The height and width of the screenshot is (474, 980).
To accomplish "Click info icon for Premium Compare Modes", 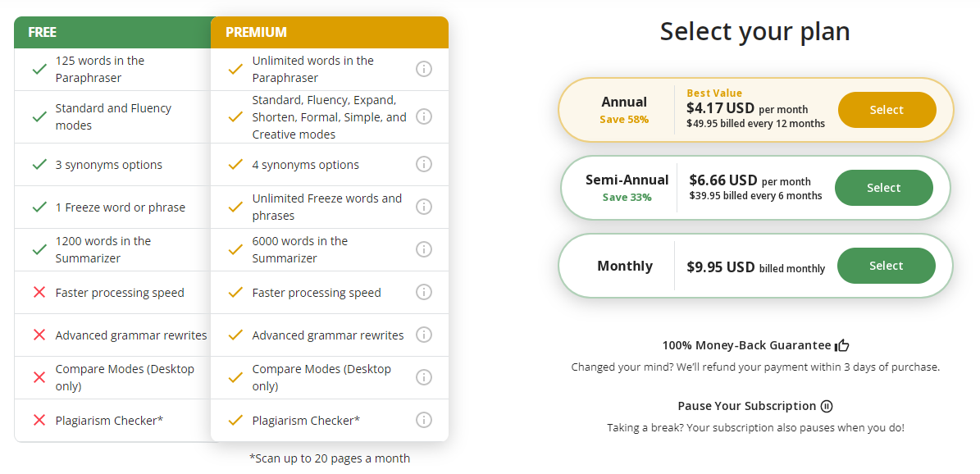I will click(x=424, y=377).
